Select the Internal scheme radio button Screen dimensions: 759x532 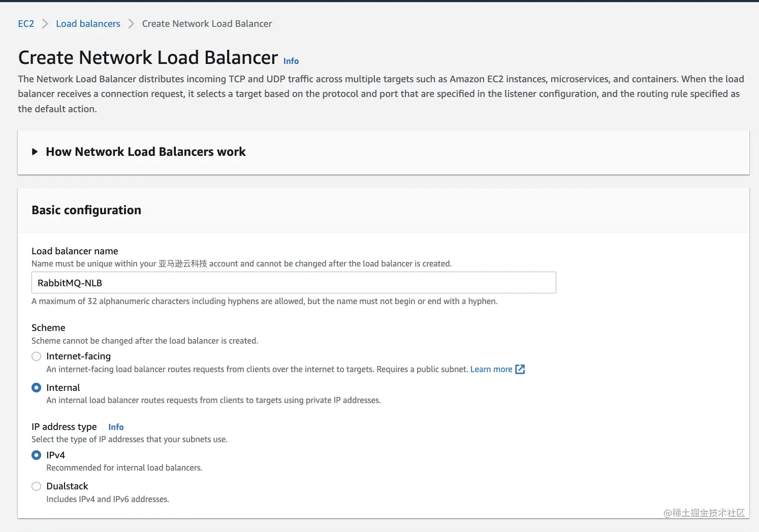(x=37, y=388)
